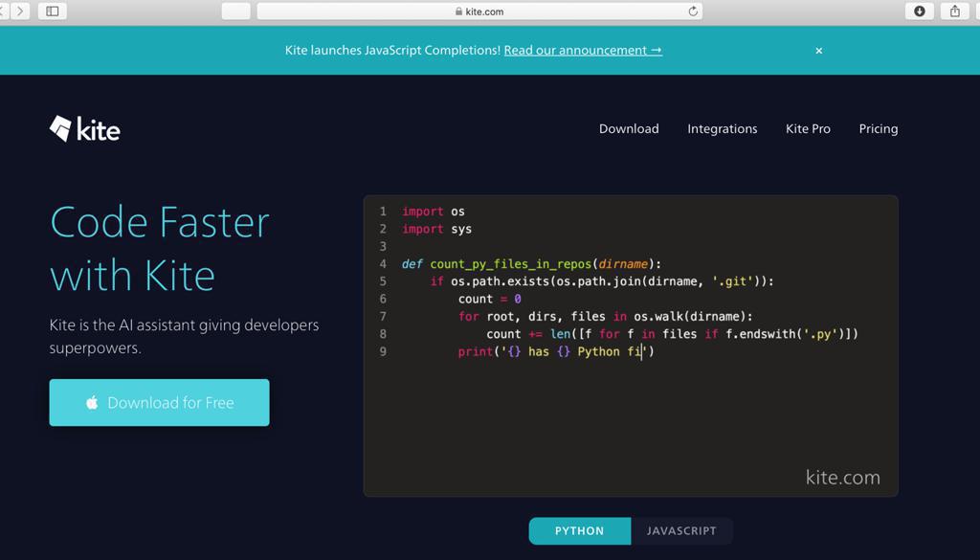Reload the kite.com page
Screen dimensions: 980x560
point(693,11)
